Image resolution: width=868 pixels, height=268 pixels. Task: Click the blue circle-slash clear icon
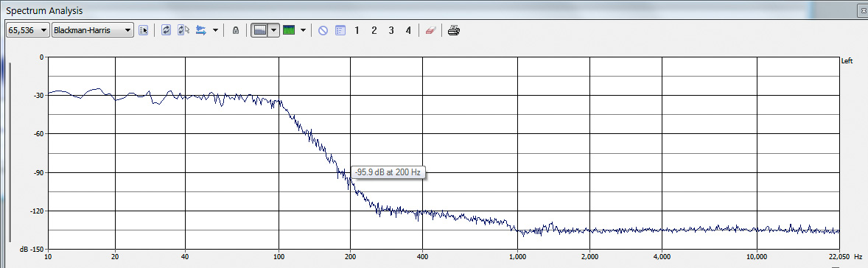point(323,30)
